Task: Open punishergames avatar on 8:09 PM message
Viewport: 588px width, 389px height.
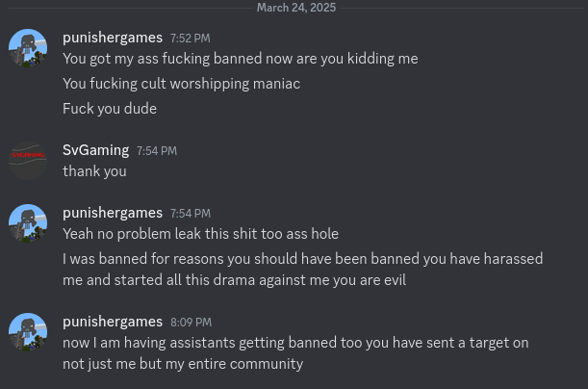Action: click(x=28, y=332)
